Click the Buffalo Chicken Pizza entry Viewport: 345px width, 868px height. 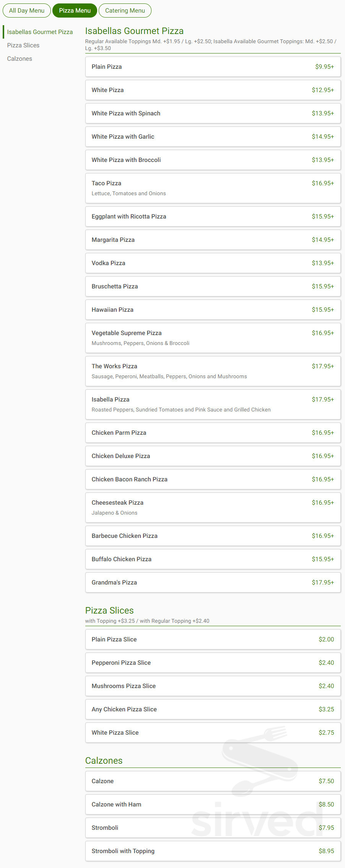coord(213,559)
